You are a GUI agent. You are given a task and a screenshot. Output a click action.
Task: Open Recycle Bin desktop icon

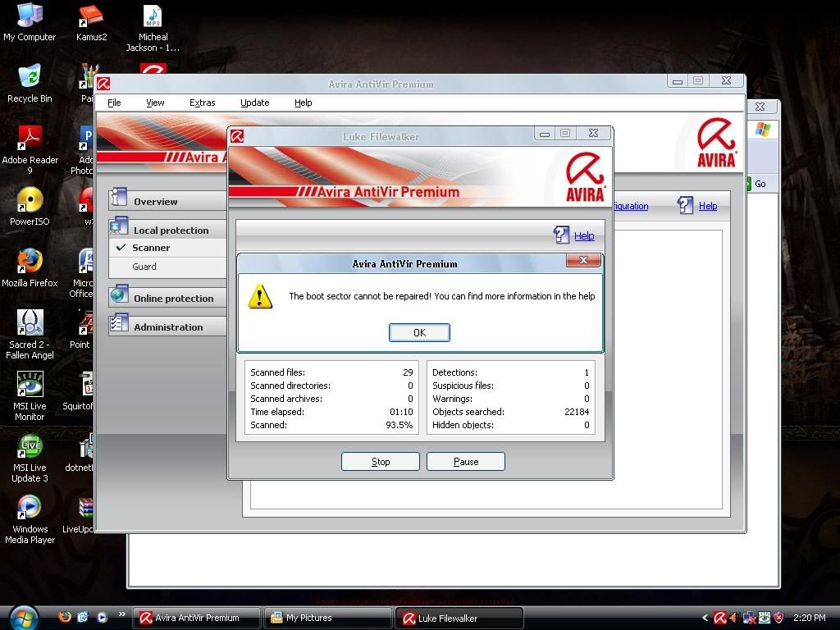(30, 83)
